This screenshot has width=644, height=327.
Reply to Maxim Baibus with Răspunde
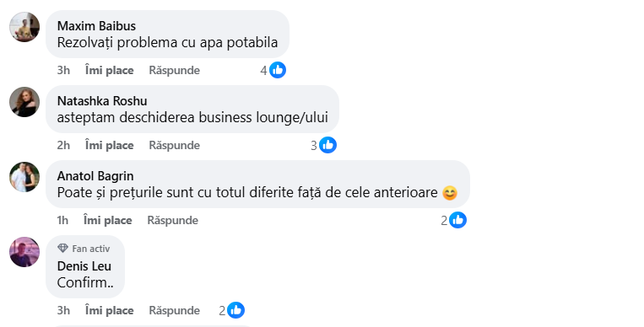tap(174, 71)
